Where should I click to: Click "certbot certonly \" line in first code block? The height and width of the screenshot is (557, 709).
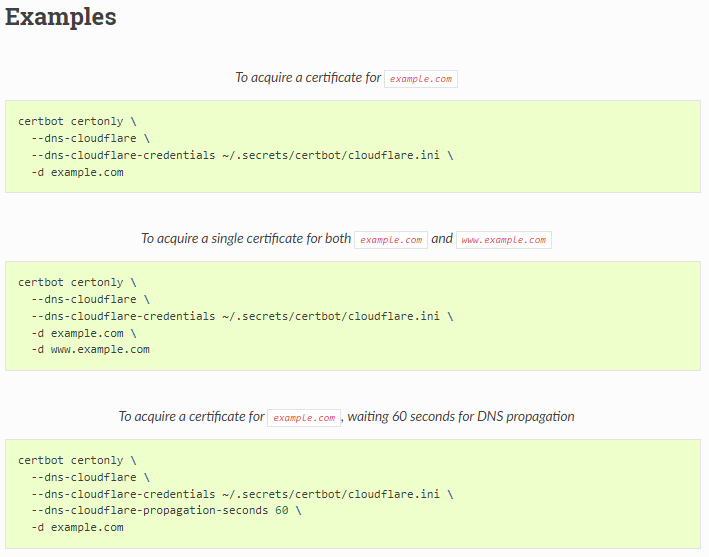[77, 121]
